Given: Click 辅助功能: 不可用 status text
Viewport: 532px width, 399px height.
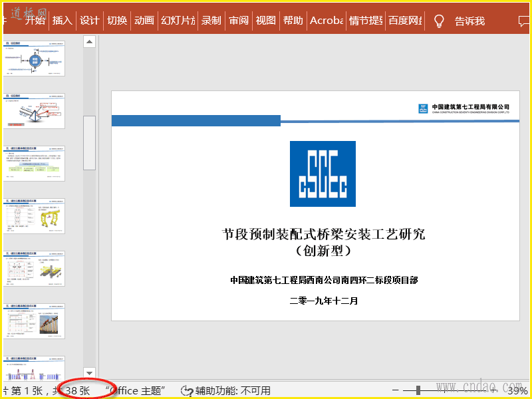Looking at the screenshot, I should 233,390.
